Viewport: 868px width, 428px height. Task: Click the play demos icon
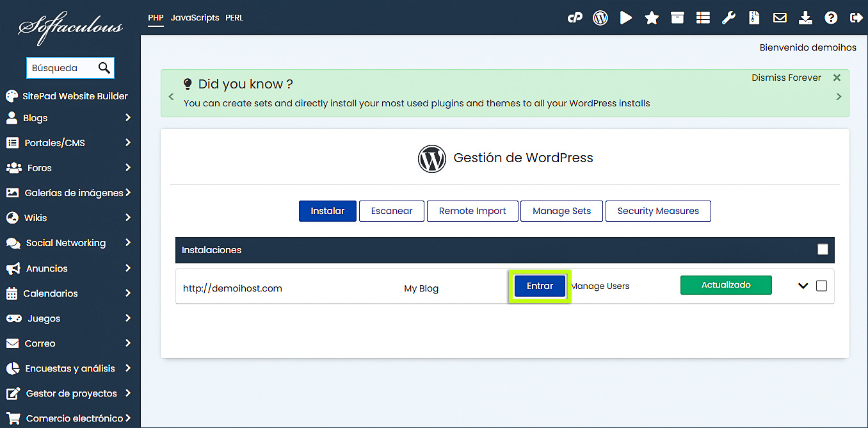point(626,18)
